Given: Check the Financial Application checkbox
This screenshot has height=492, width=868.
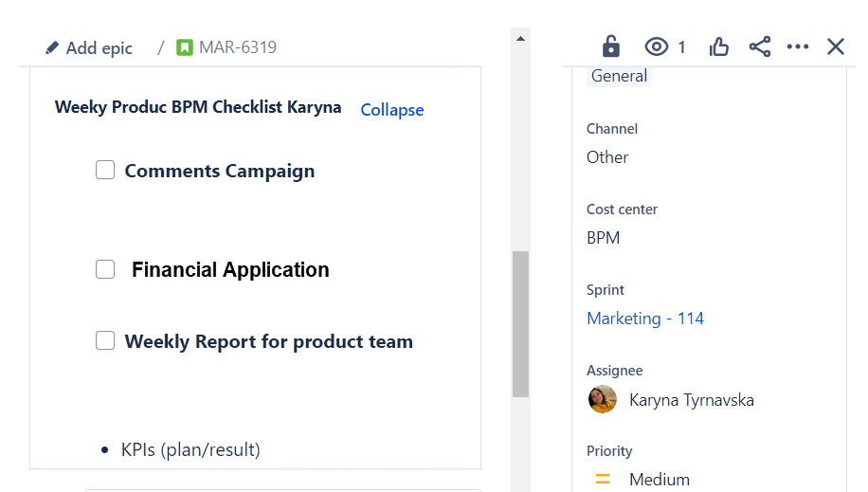Looking at the screenshot, I should point(105,269).
